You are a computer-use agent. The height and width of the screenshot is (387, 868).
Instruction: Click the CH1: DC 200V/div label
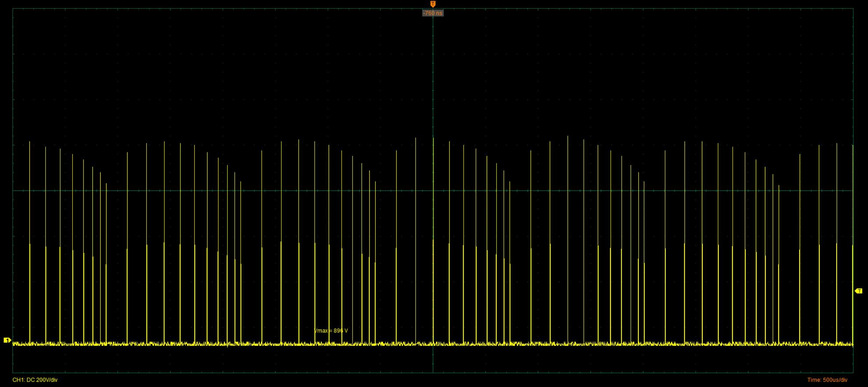click(35, 380)
